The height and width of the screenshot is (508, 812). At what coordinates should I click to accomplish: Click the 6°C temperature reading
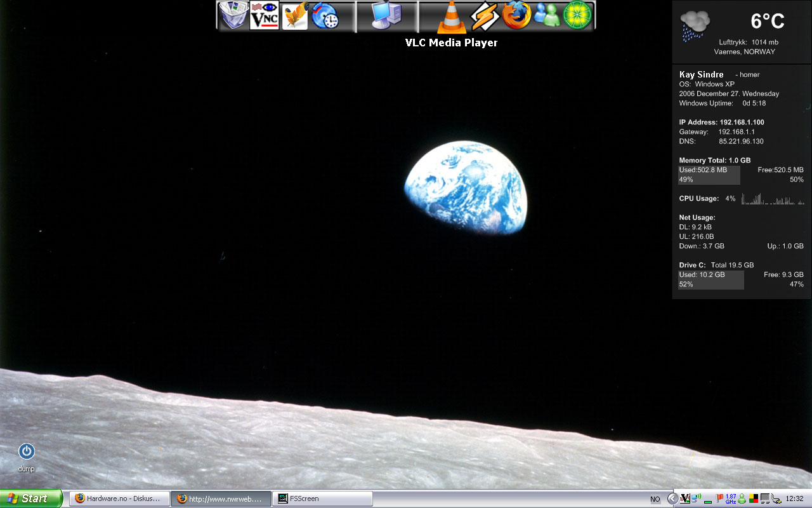(x=768, y=21)
